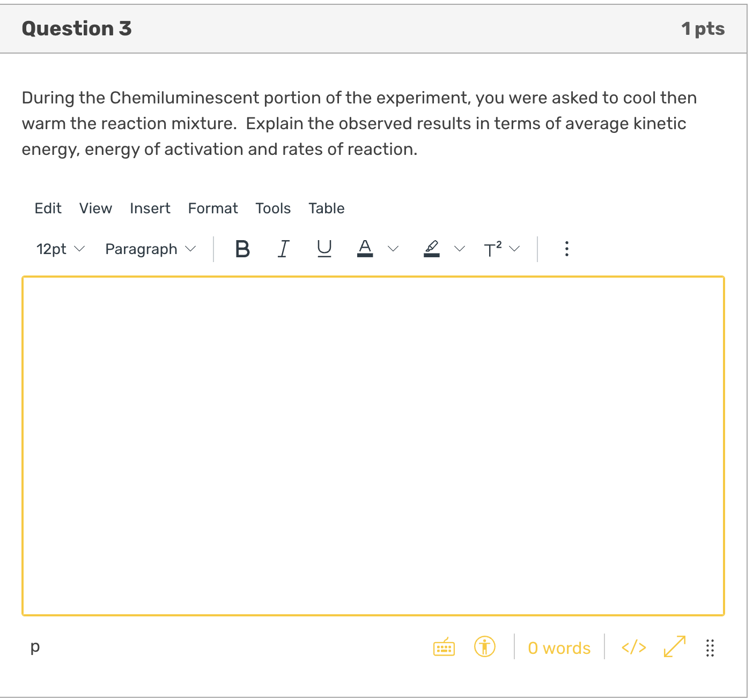Viewport: 753px width, 700px height.
Task: Open the font size dropdown
Action: [59, 248]
